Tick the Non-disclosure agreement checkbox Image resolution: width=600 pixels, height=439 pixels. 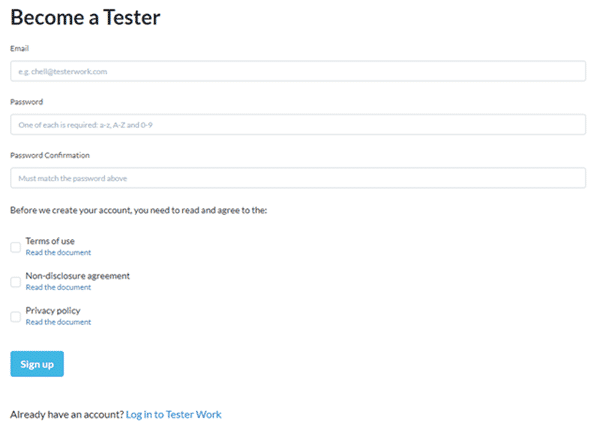coord(15,282)
